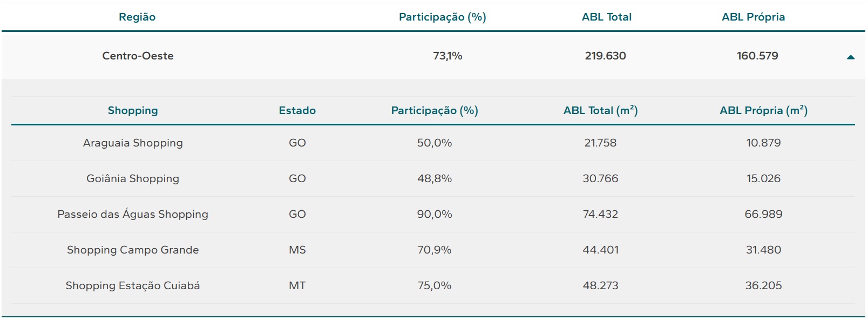Click the ABL Total (m²) subheader
The image size is (868, 320).
600,110
